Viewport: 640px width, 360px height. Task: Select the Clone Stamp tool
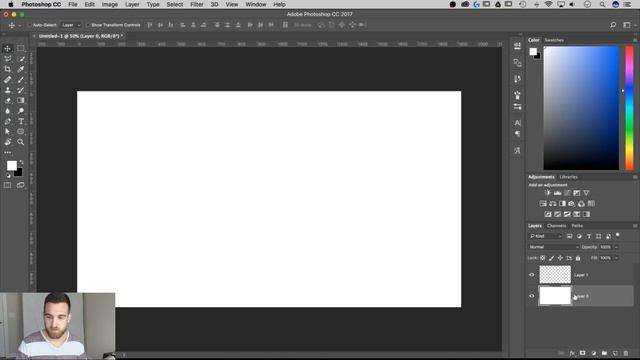[7, 90]
